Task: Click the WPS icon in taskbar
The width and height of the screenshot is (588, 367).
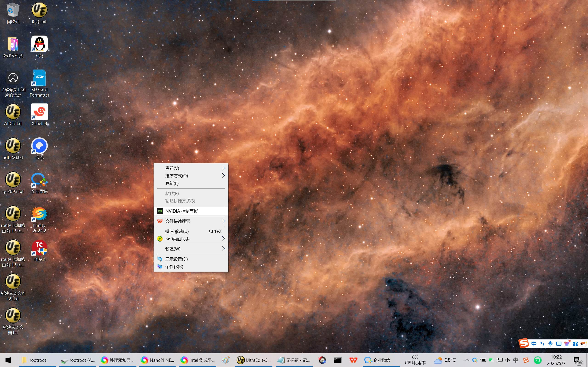Action: [x=353, y=360]
